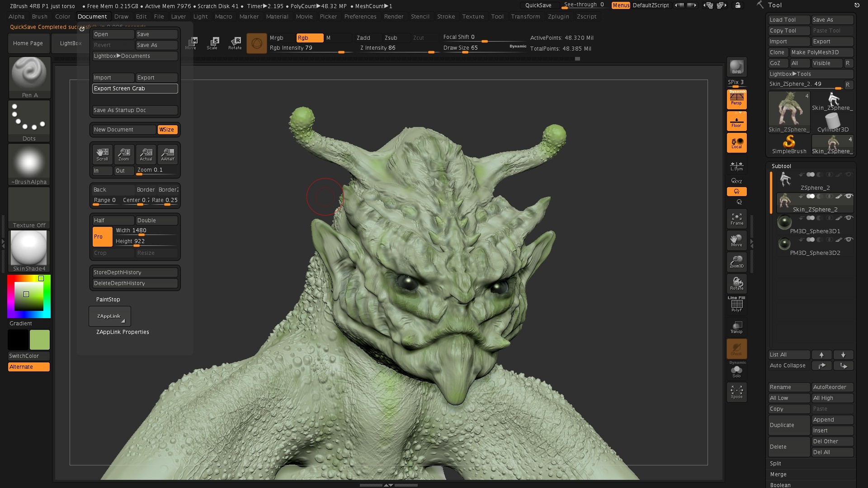Screen dimensions: 868x488
Task: Click the Xpose icon
Action: [x=736, y=391]
